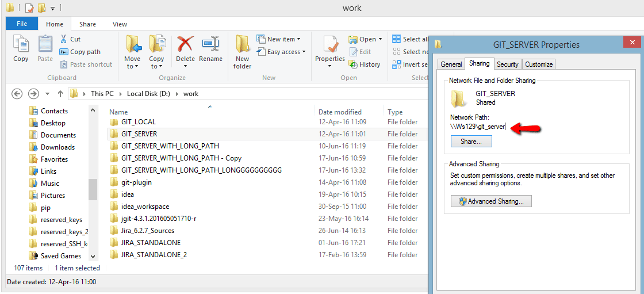Image resolution: width=644 pixels, height=294 pixels.
Task: Switch to the View ribbon tab
Action: (x=120, y=24)
